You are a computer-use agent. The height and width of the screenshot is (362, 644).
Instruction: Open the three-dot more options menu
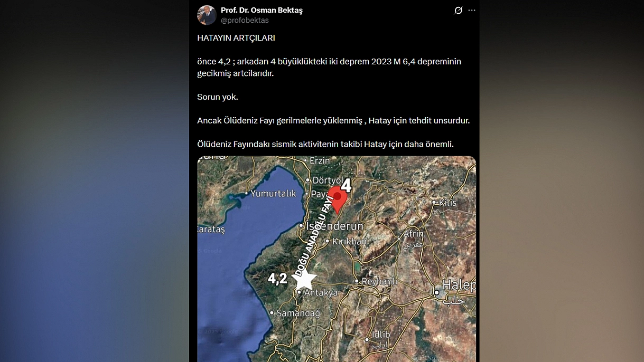pyautogui.click(x=472, y=11)
